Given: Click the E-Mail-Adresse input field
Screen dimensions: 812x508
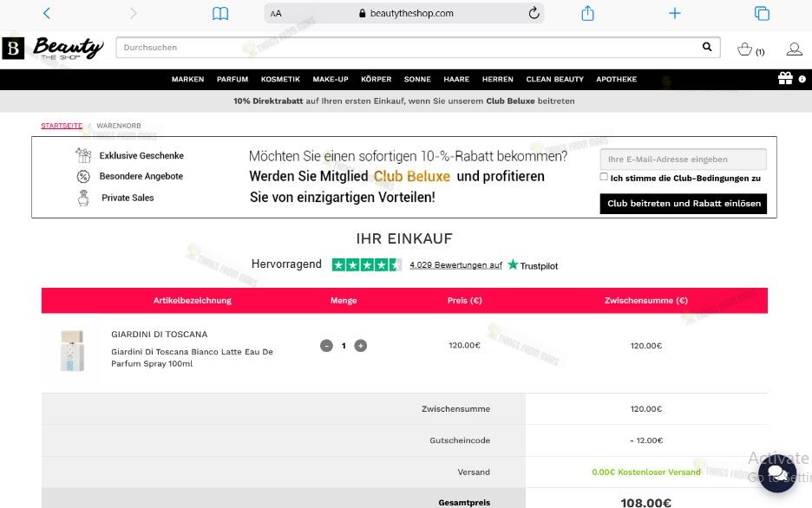Looking at the screenshot, I should [684, 160].
